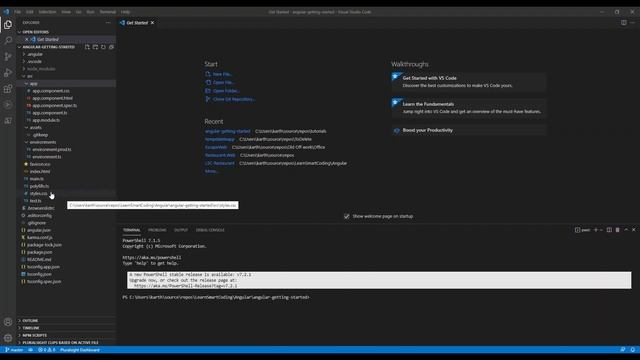Open Explorer views and more actions menu

(x=108, y=23)
